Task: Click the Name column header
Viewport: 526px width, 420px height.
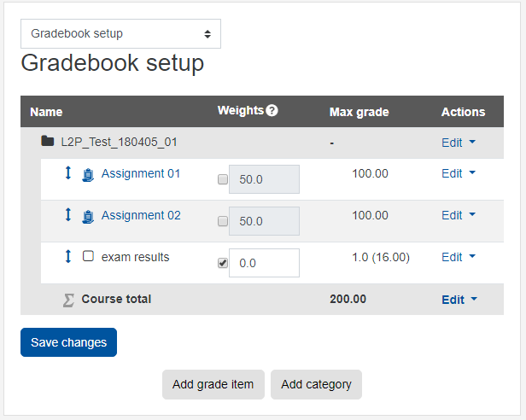Action: [x=46, y=112]
